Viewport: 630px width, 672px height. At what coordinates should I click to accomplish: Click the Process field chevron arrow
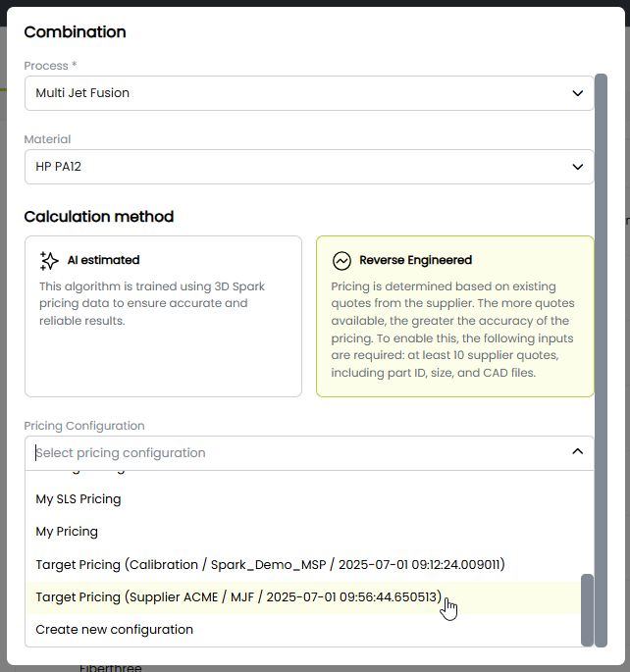coord(577,93)
